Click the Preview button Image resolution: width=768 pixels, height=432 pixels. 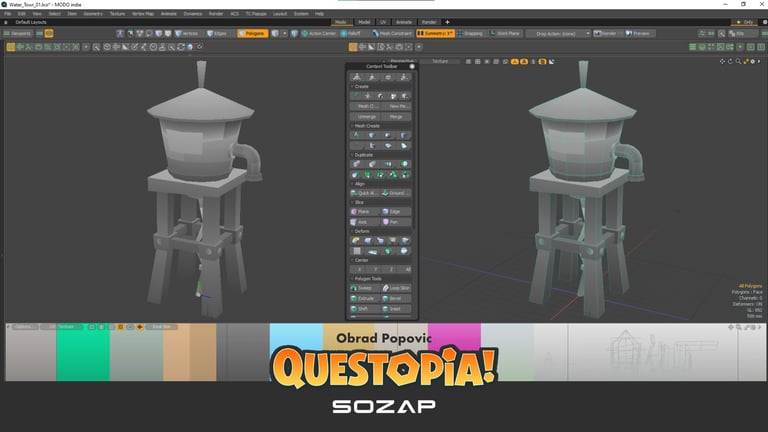pos(638,33)
